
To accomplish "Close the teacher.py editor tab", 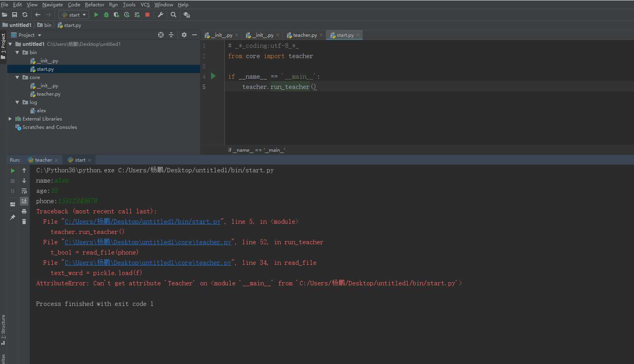I will coord(321,35).
